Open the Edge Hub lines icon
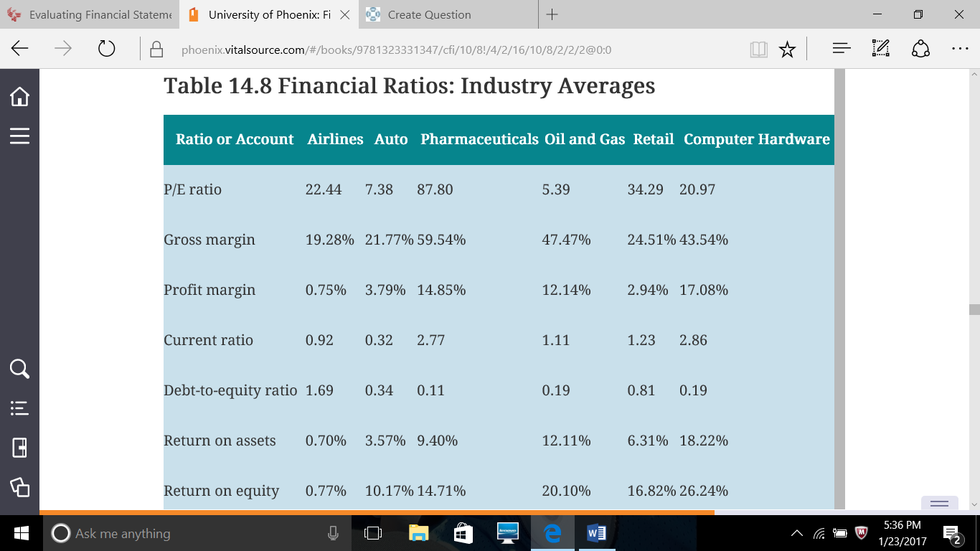Image resolution: width=980 pixels, height=551 pixels. (x=842, y=49)
